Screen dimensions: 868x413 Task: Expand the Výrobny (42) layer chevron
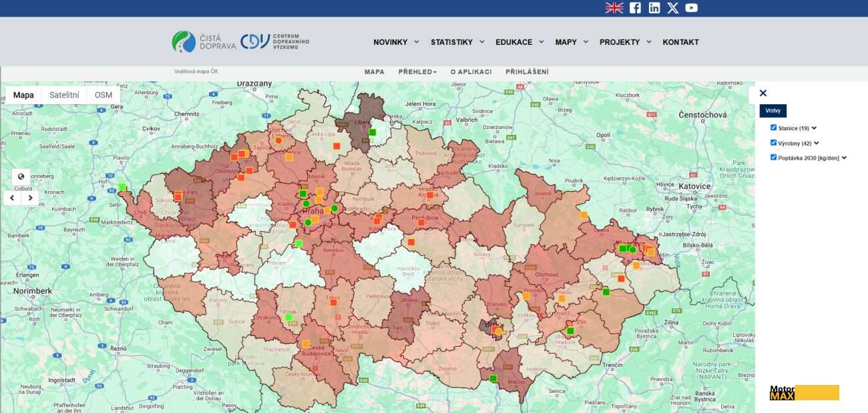coord(816,143)
